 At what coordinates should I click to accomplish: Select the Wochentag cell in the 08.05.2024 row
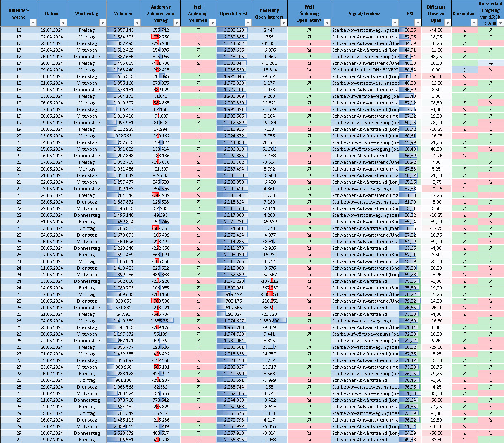tap(87, 116)
